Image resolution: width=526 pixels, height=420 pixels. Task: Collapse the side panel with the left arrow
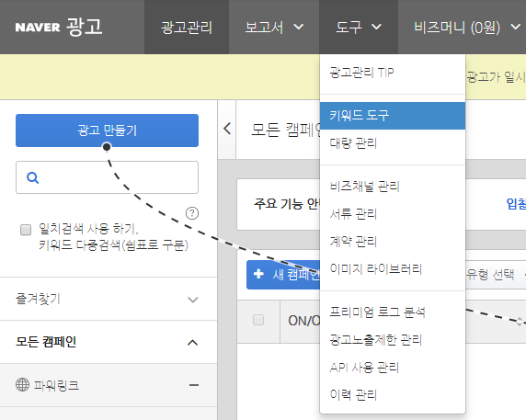(227, 129)
